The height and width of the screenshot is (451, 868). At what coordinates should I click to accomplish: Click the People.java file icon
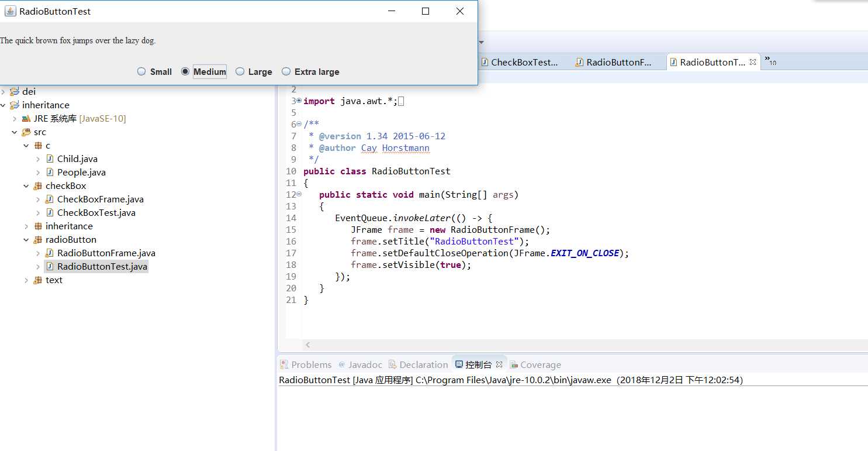click(x=50, y=172)
